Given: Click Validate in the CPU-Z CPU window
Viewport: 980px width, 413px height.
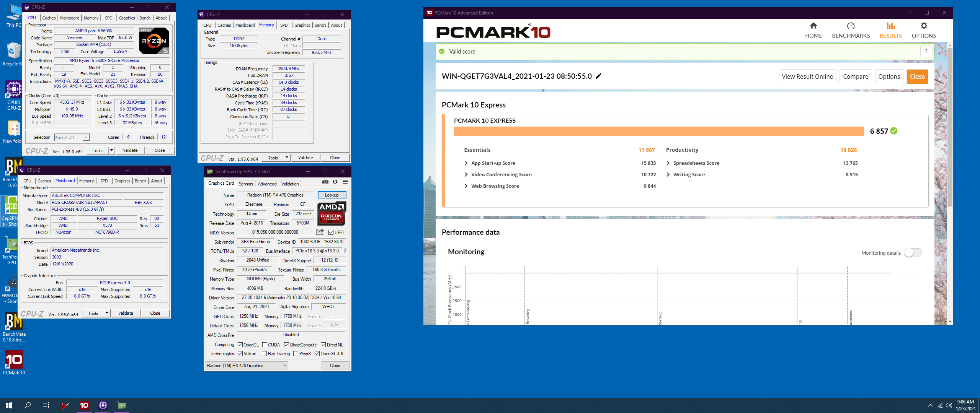Looking at the screenshot, I should 130,150.
